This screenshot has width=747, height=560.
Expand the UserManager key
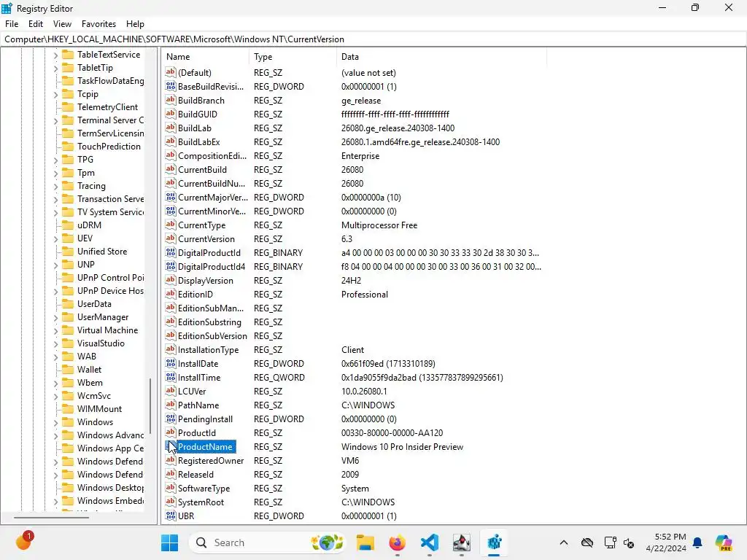tap(55, 318)
